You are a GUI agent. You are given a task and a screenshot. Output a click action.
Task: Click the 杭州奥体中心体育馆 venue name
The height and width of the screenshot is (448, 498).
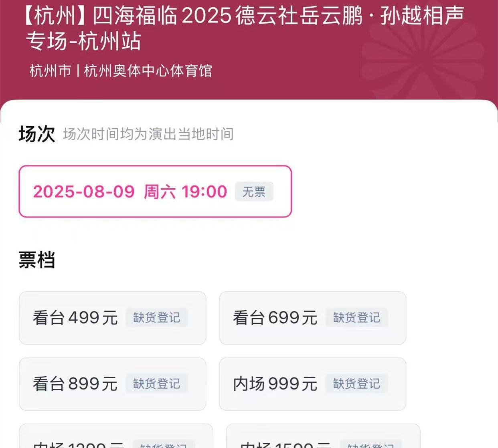[x=148, y=71]
